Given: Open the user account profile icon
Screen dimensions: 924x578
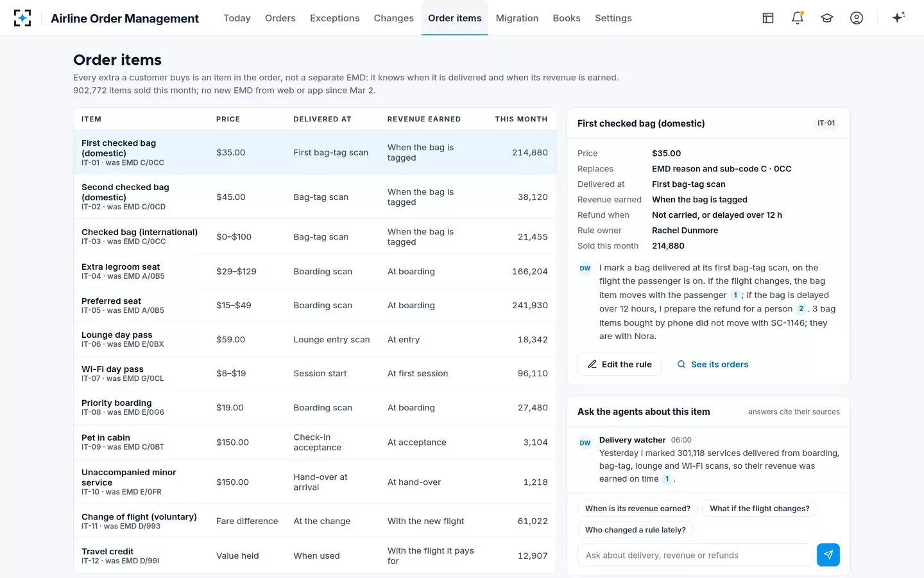Looking at the screenshot, I should click(857, 18).
